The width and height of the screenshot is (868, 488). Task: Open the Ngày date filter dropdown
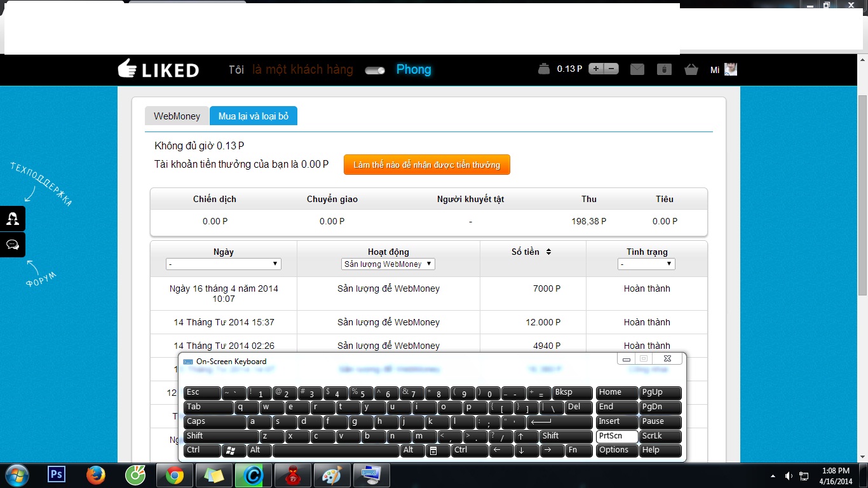pos(224,264)
